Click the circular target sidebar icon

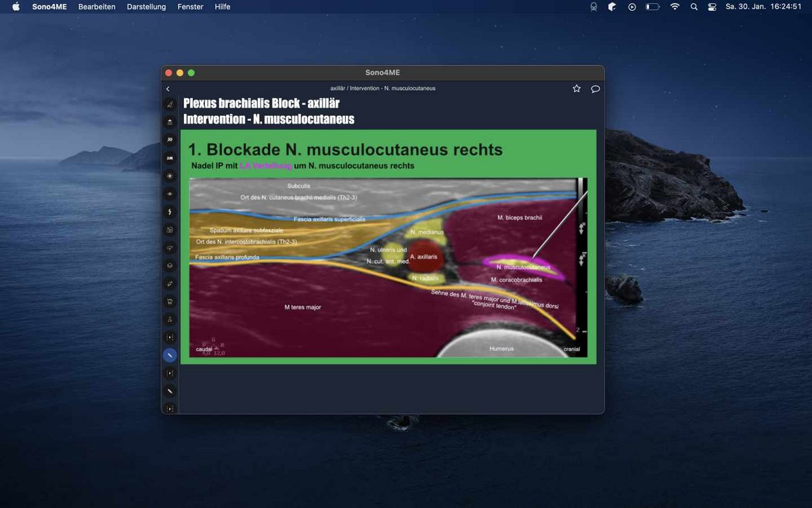tap(170, 176)
